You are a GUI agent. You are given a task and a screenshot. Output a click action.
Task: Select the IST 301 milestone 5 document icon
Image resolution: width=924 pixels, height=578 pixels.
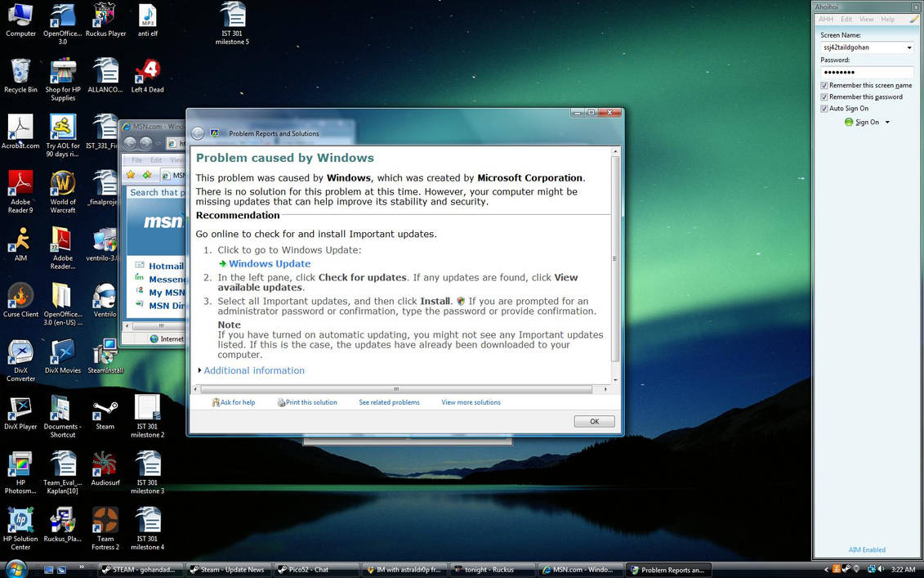click(232, 24)
